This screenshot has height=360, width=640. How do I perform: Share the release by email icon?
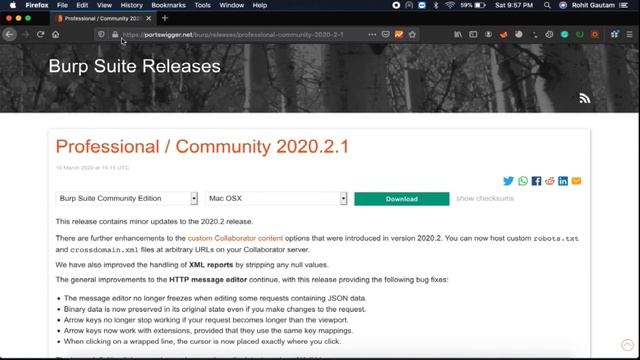576,181
